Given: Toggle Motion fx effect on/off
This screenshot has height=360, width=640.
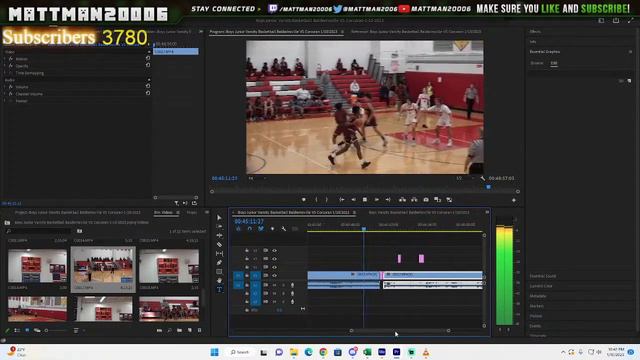Looking at the screenshot, I should (11, 59).
